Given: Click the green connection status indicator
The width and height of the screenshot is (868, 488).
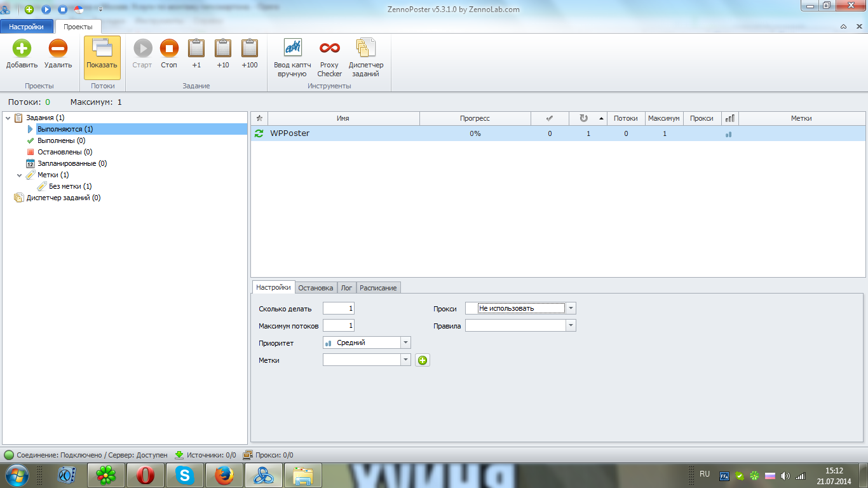Looking at the screenshot, I should pos(9,455).
